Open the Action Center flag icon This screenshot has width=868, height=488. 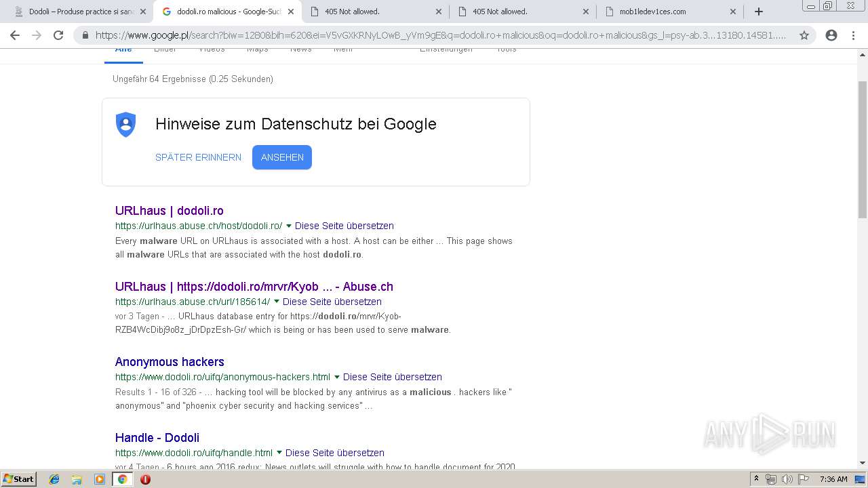click(x=802, y=479)
